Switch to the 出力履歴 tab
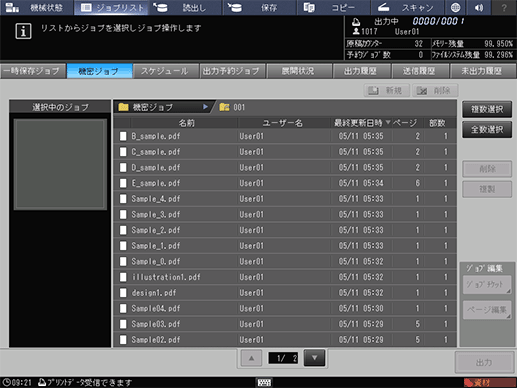This screenshot has height=388, width=517. click(x=360, y=71)
